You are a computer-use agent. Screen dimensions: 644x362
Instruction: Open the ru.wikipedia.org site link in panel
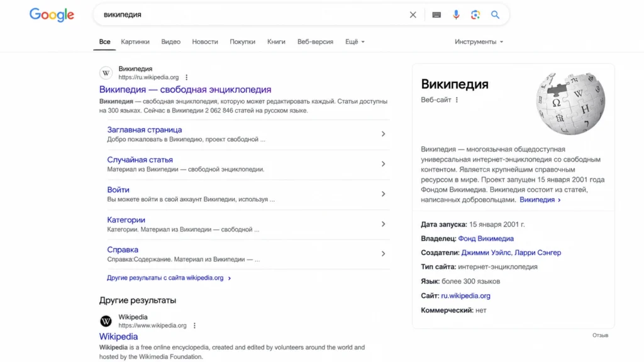[466, 296]
